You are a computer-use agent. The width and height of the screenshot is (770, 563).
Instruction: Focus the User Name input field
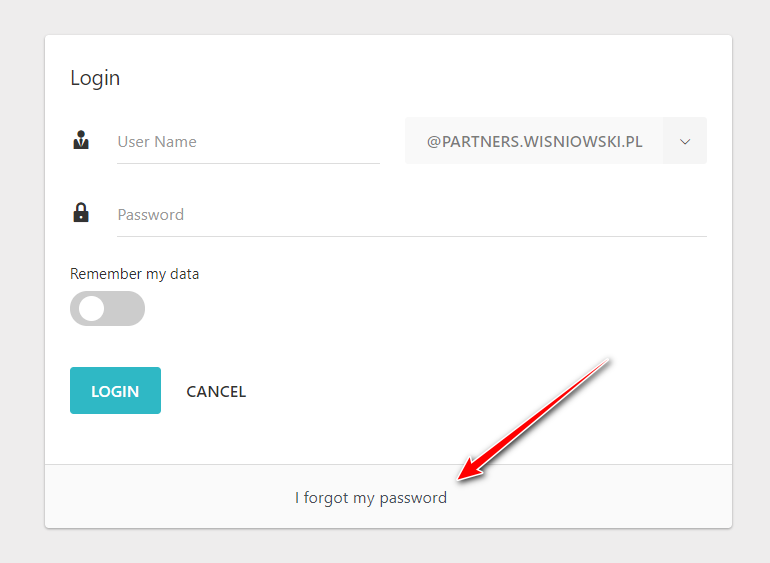point(248,141)
